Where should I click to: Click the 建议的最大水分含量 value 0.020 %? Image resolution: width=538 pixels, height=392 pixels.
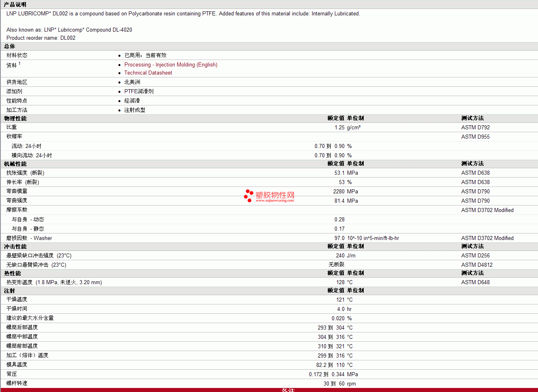pos(341,319)
